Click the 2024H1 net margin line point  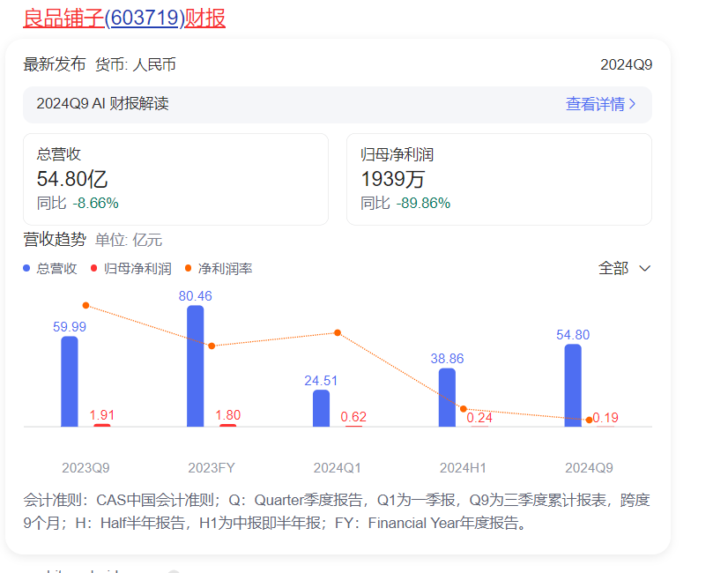[x=464, y=409]
